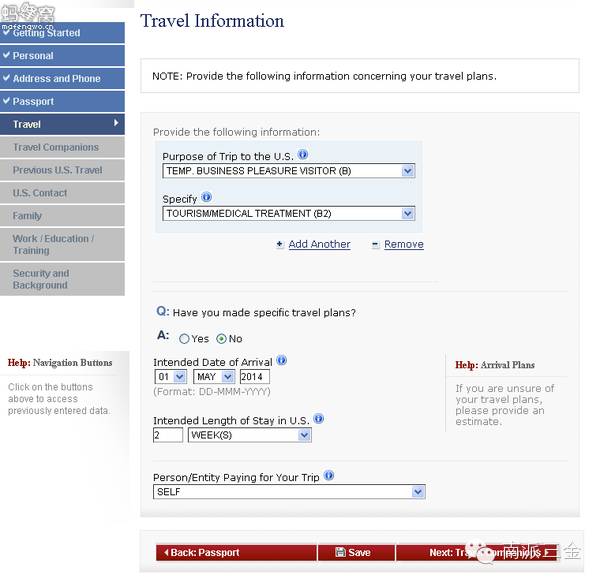Click the minus icon for Remove
Image resolution: width=600 pixels, height=582 pixels.
coord(375,244)
